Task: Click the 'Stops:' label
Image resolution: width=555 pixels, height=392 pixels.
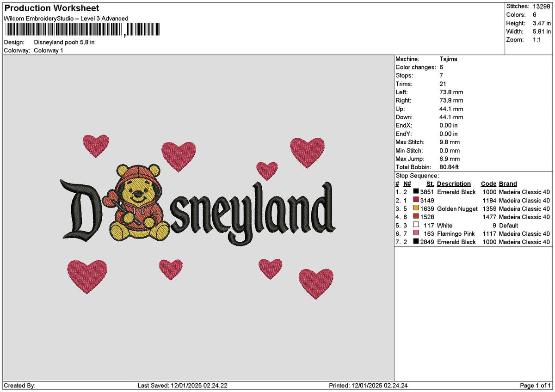Action: (x=405, y=76)
